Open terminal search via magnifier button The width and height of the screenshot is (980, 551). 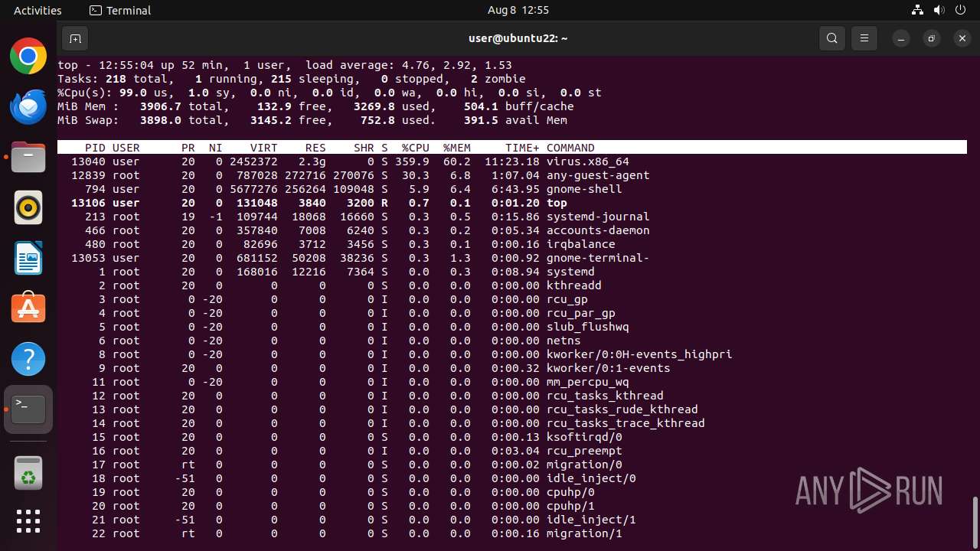[x=832, y=38]
